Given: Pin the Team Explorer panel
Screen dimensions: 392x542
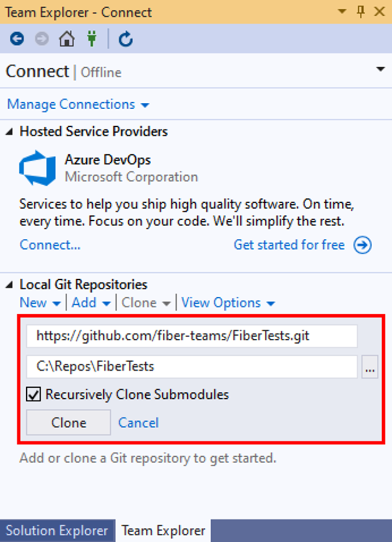Looking at the screenshot, I should pos(361,12).
